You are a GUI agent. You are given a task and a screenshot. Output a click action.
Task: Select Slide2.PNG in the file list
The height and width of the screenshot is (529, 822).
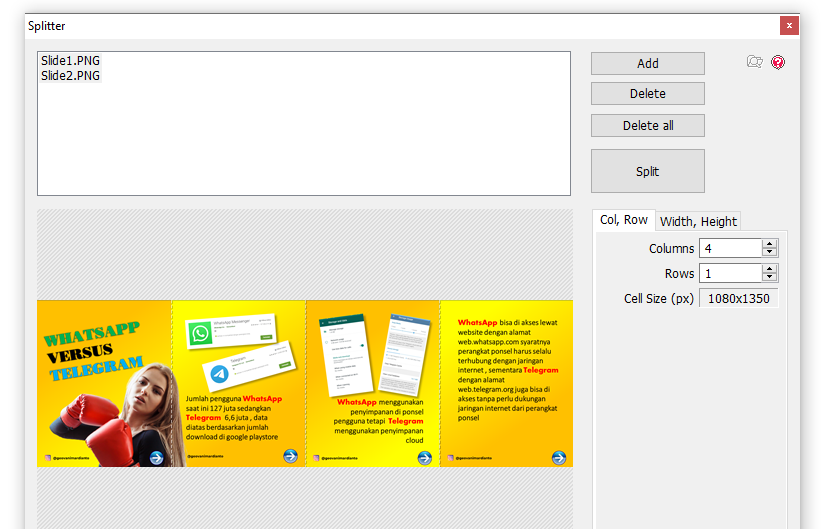coord(70,76)
